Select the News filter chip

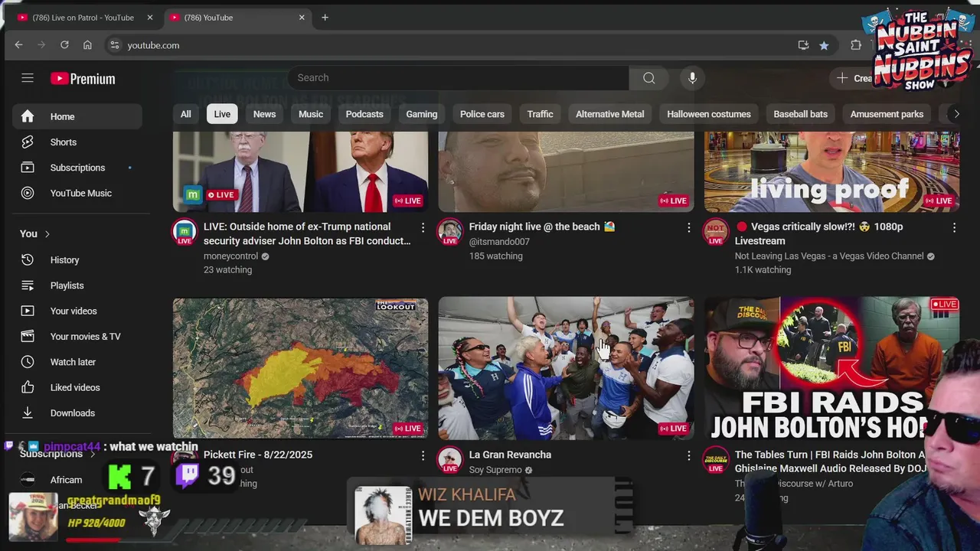click(x=264, y=114)
